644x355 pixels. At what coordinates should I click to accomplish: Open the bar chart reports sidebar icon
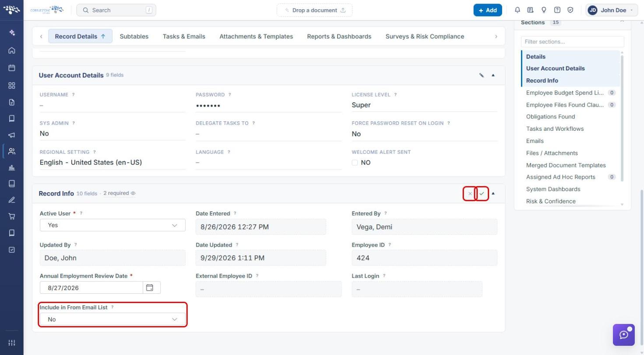click(12, 167)
